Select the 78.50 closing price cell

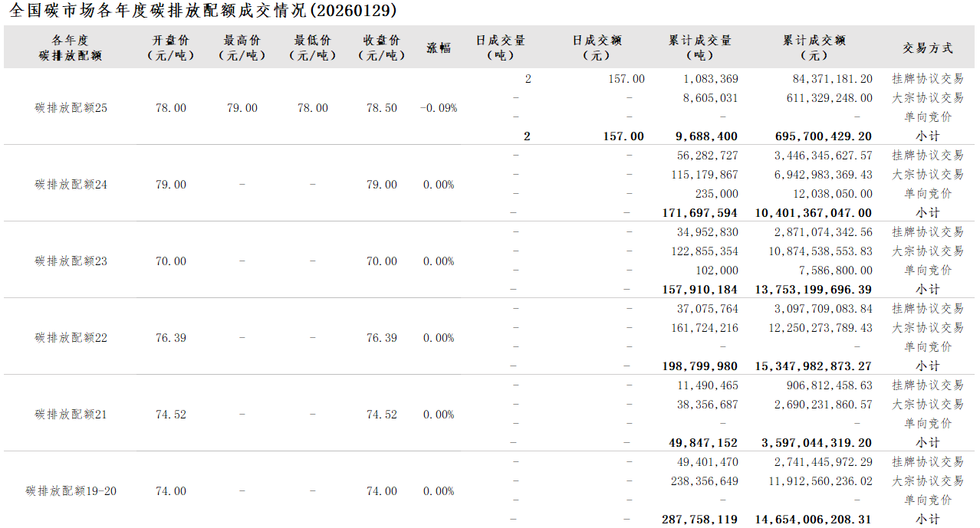pyautogui.click(x=382, y=108)
